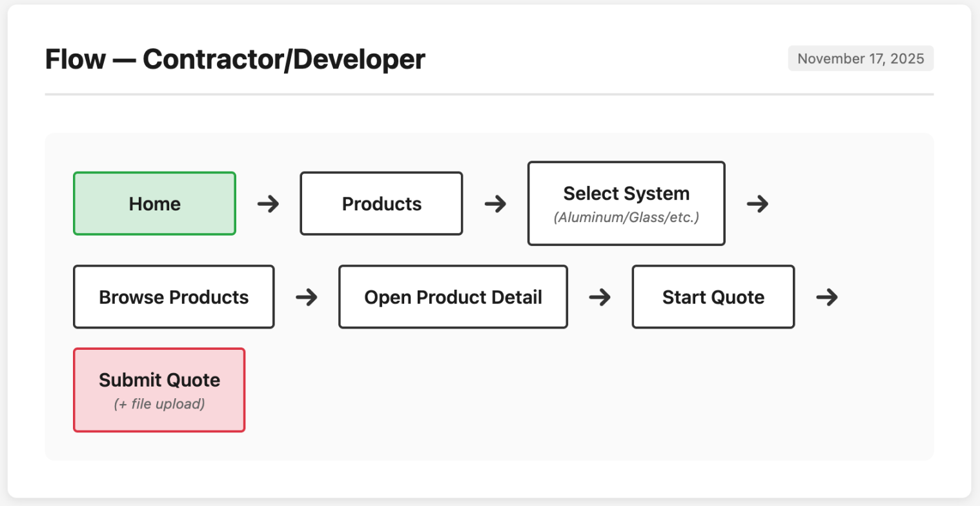
Task: Click the arrow right of Select System
Action: coord(757,204)
